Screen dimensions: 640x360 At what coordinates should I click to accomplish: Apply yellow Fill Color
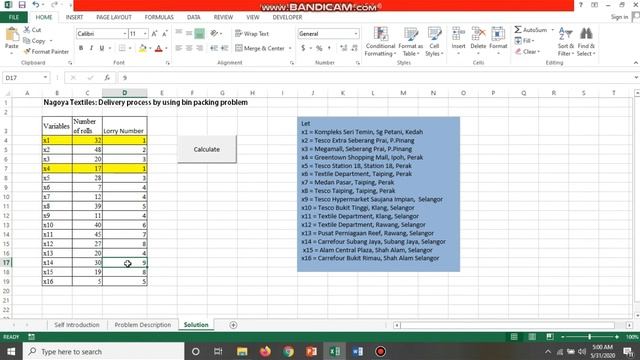[x=142, y=48]
